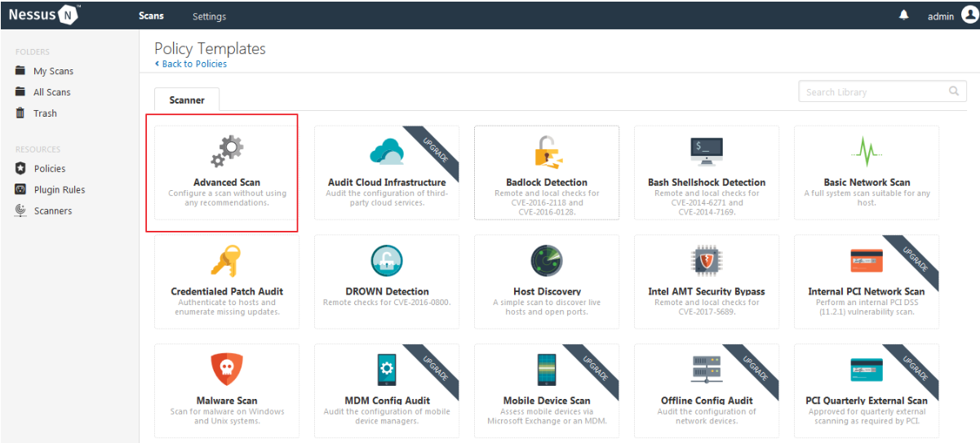Screen dimensions: 980x443
Task: Click the Mobile Device Scan title
Action: click(547, 401)
